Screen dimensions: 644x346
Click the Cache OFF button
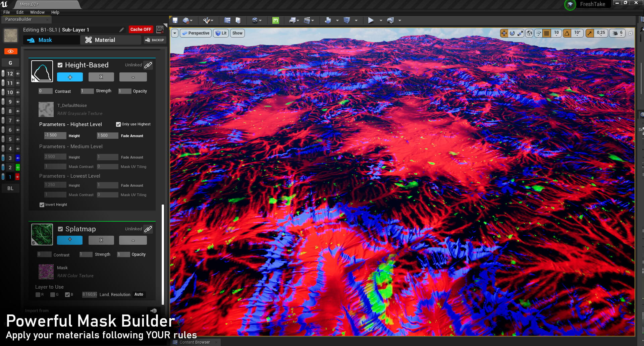[141, 30]
